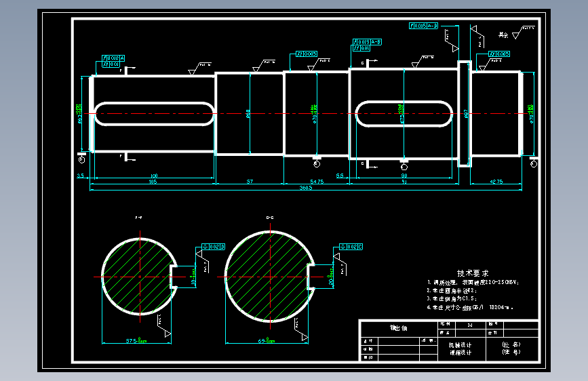Select the 输出轴 part name in title block

pyautogui.click(x=399, y=327)
